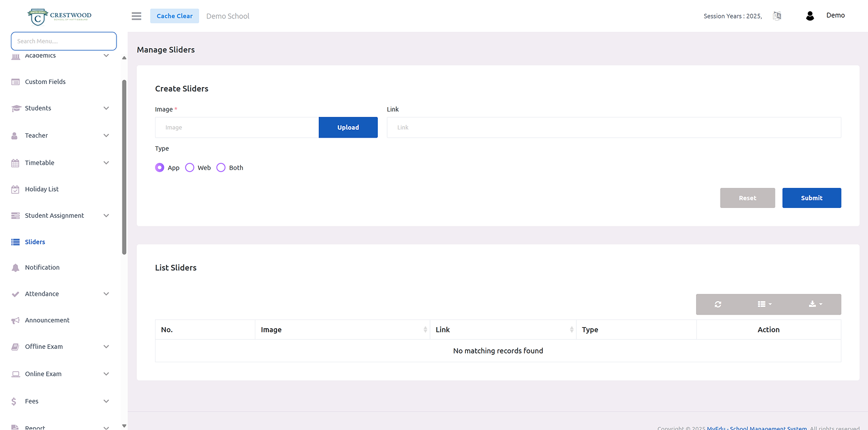Click the hamburger menu toggle icon
Image resolution: width=868 pixels, height=430 pixels.
pyautogui.click(x=137, y=16)
